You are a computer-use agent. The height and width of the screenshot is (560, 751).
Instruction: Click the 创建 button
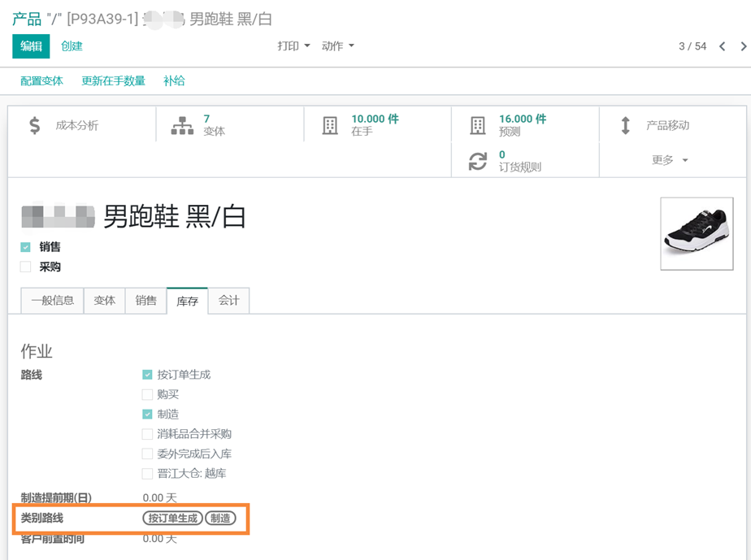pos(72,46)
